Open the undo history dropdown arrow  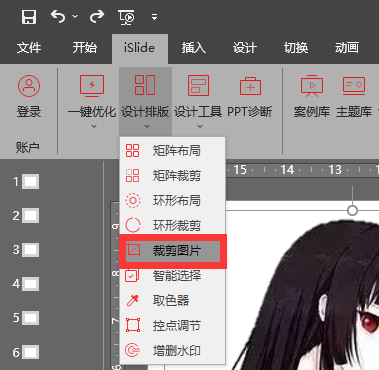[75, 16]
